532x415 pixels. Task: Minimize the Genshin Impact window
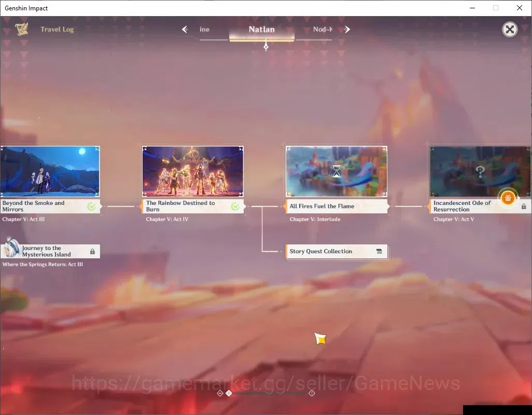point(472,8)
